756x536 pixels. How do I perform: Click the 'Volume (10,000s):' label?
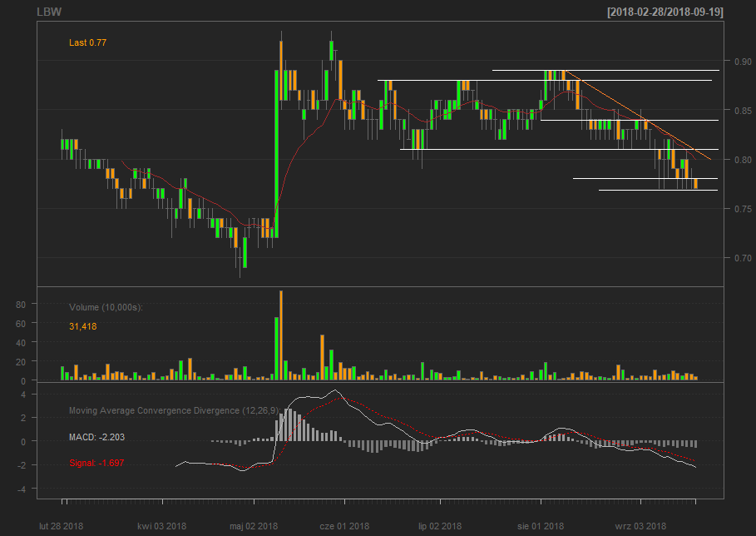(x=106, y=307)
